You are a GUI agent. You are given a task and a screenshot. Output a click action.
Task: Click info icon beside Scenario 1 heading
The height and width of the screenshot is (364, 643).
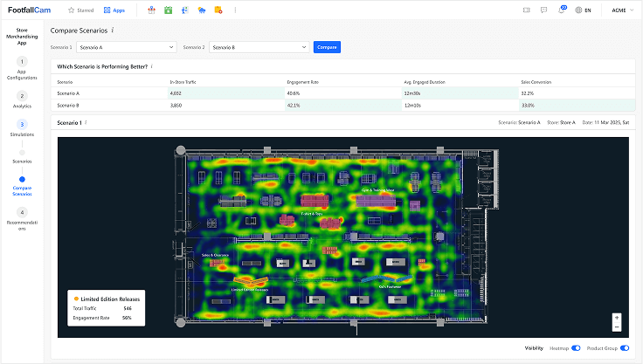86,122
